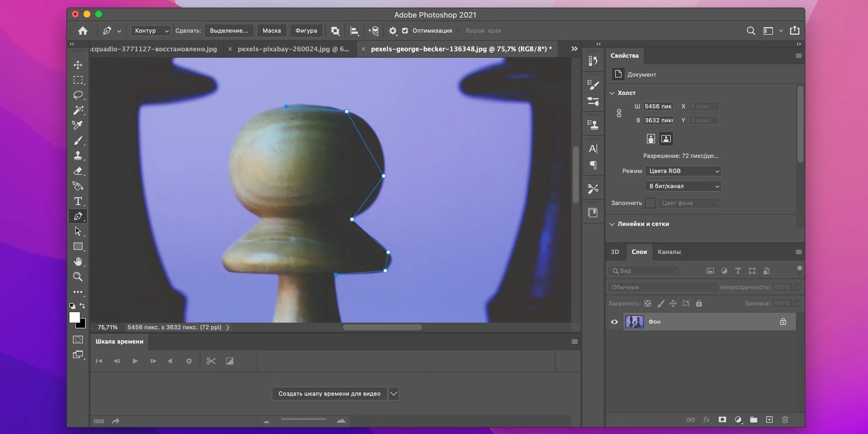This screenshot has height=434, width=868.
Task: Select the Lasso tool
Action: [78, 95]
